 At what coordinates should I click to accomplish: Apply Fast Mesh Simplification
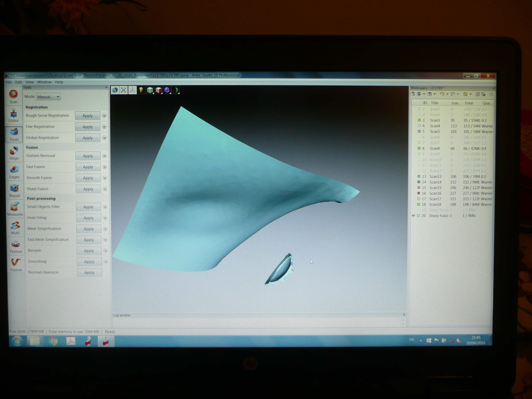[x=89, y=240]
